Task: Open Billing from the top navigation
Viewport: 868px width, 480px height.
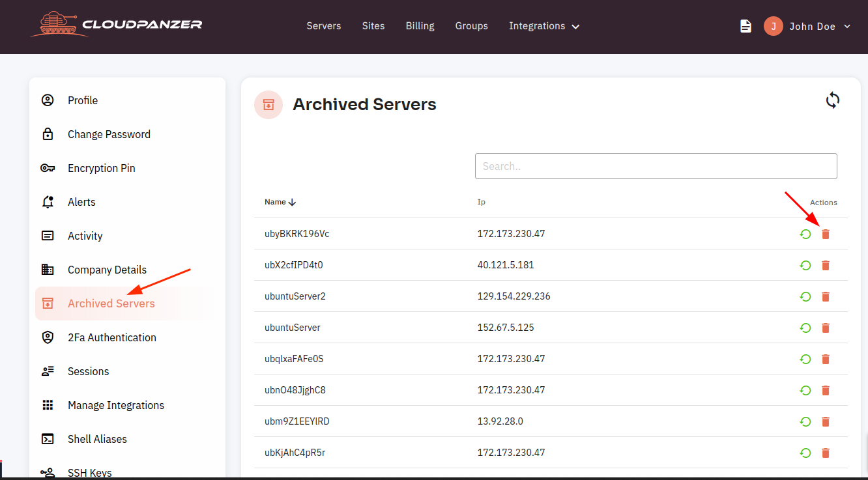Action: click(420, 26)
